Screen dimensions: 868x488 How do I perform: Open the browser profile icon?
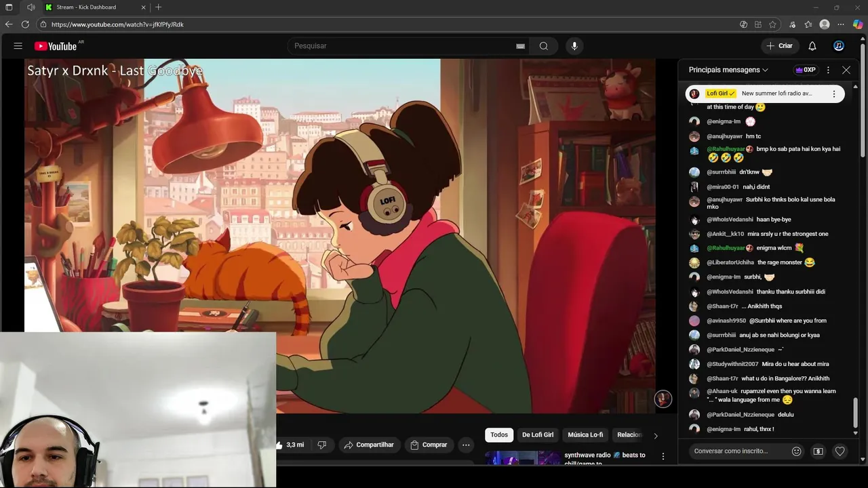coord(825,24)
